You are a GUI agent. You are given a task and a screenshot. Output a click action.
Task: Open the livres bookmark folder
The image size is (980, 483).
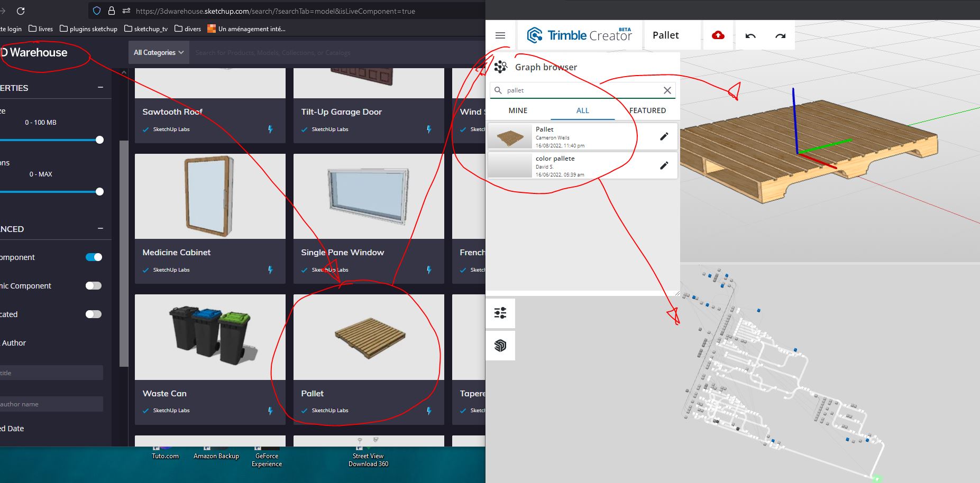click(x=41, y=29)
